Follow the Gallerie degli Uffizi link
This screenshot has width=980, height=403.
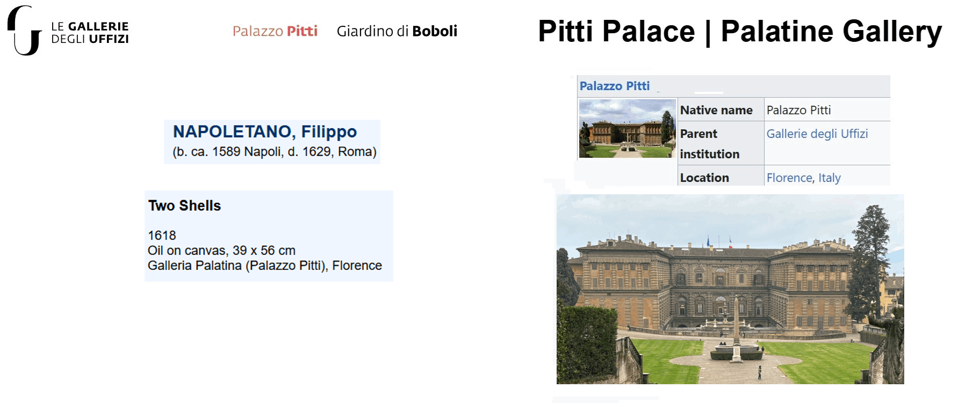(817, 134)
